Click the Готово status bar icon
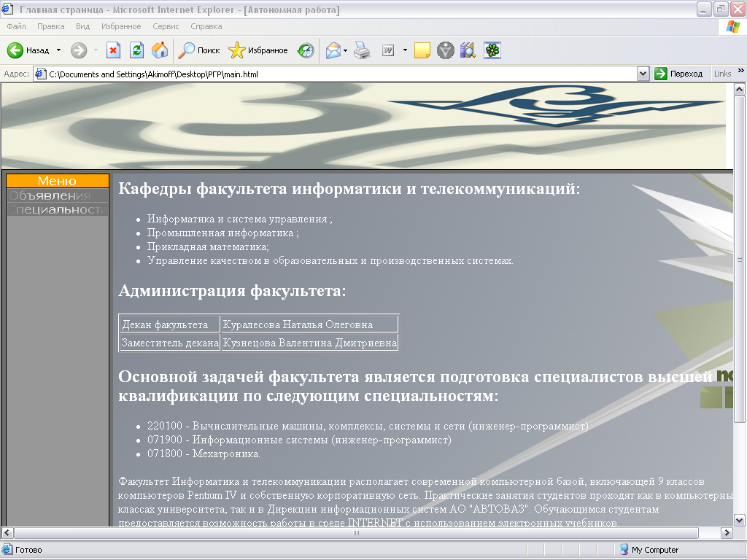The image size is (747, 560). (x=7, y=550)
